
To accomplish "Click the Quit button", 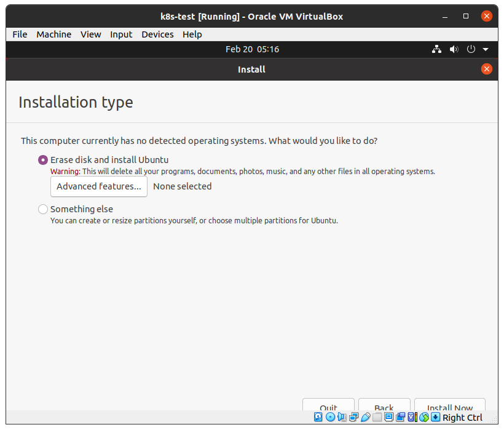I will [328, 405].
